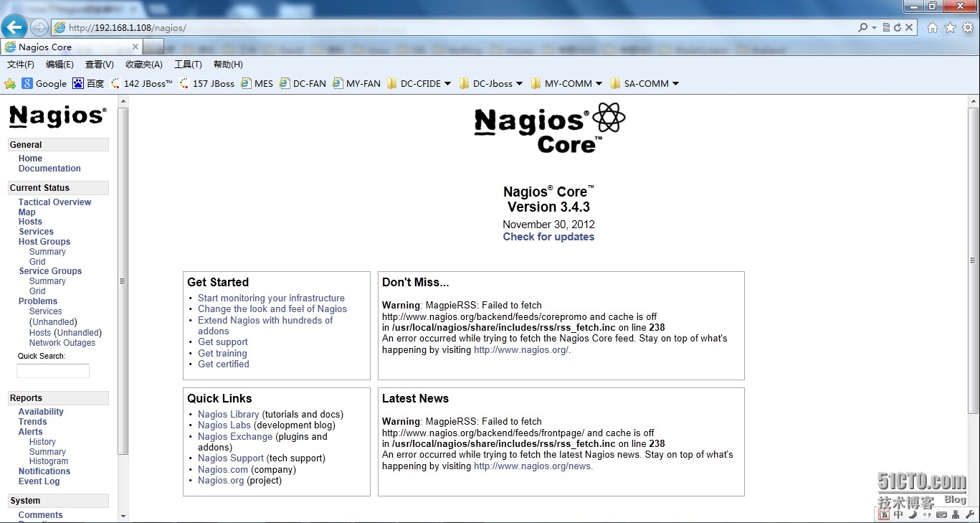This screenshot has height=523, width=980.
Task: Open the 帮助(H) menu
Action: tap(228, 65)
